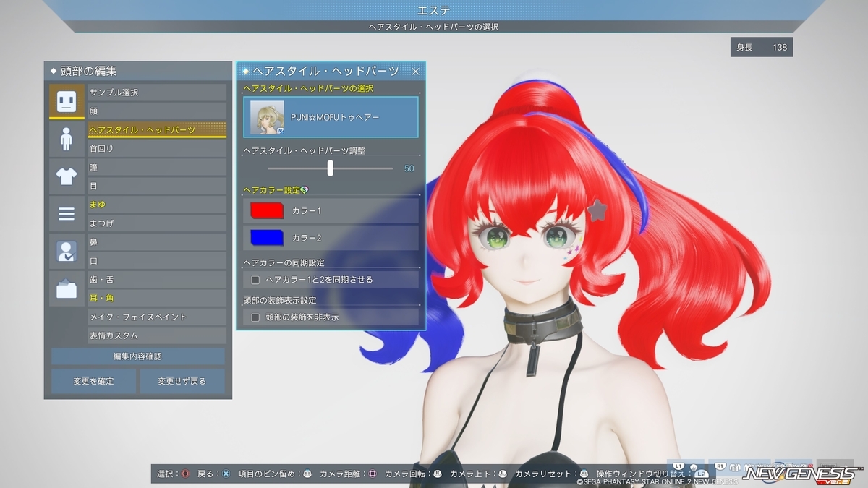Select メイク・フェイスペイント menu item
This screenshot has width=868, height=488.
(x=157, y=317)
